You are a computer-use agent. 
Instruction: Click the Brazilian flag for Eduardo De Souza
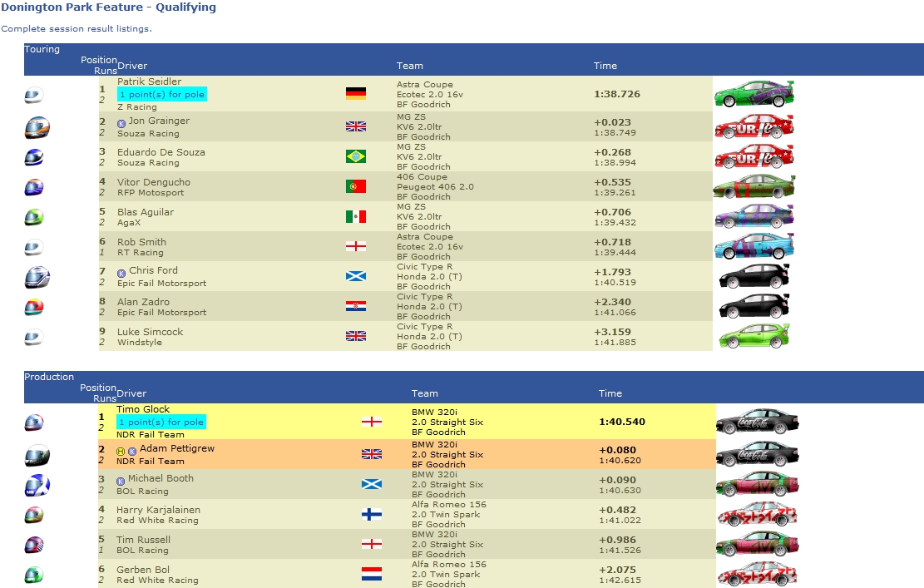tap(355, 156)
